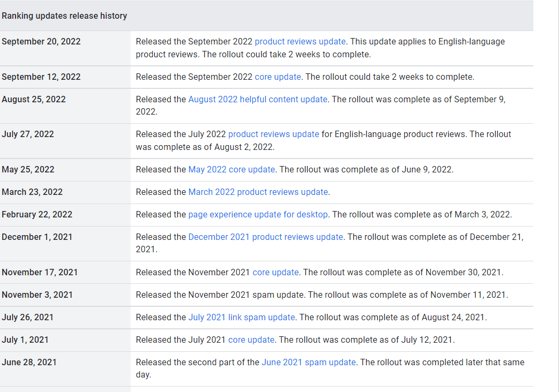Select the June 28, 2021 date cell
Image resolution: width=559 pixels, height=392 pixels.
65,369
